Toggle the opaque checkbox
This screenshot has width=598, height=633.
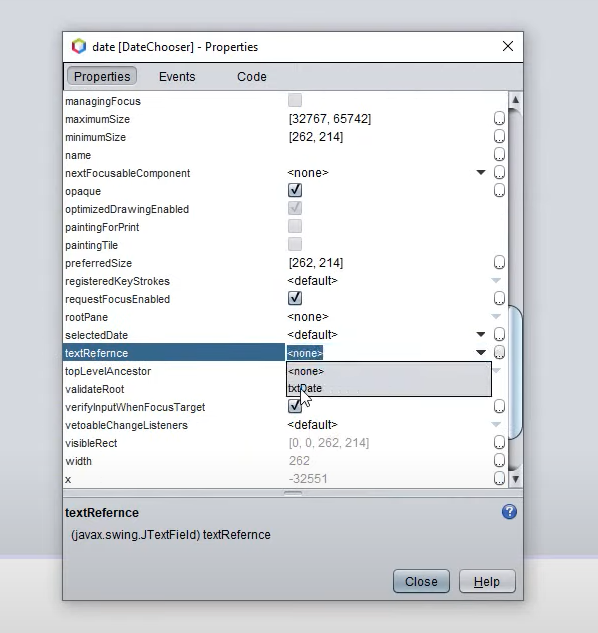(x=295, y=190)
